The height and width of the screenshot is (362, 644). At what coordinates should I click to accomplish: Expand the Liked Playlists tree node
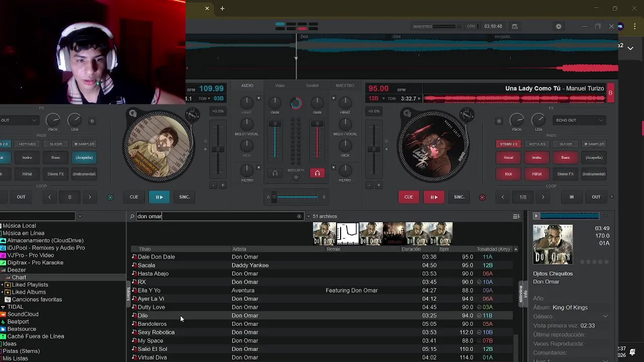(x=2, y=285)
